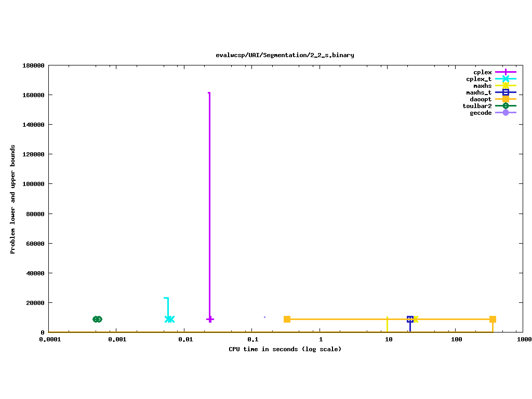The image size is (532, 399).
Task: Click the maxhs_t legend label
Action: coord(478,92)
